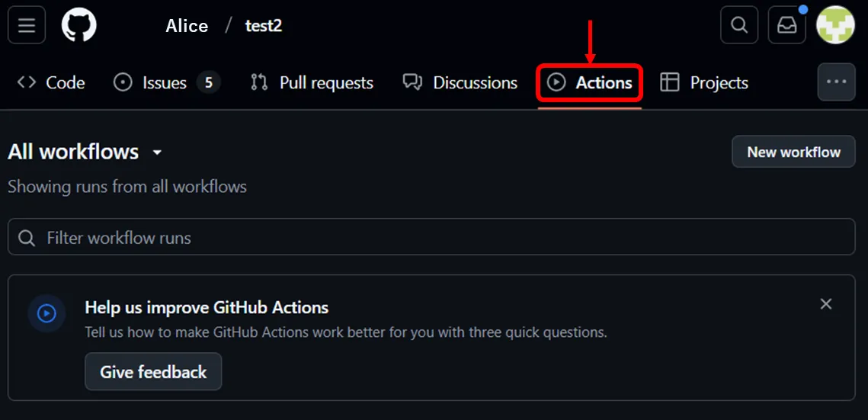The image size is (868, 420).
Task: Open the hamburger navigation menu
Action: 27,25
